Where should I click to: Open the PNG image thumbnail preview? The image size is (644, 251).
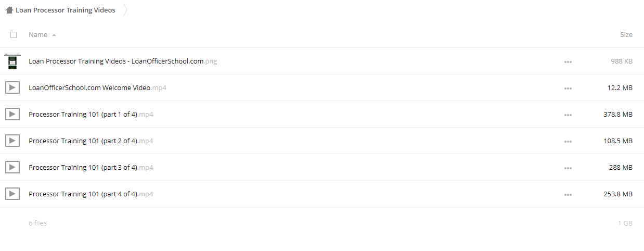[12, 61]
